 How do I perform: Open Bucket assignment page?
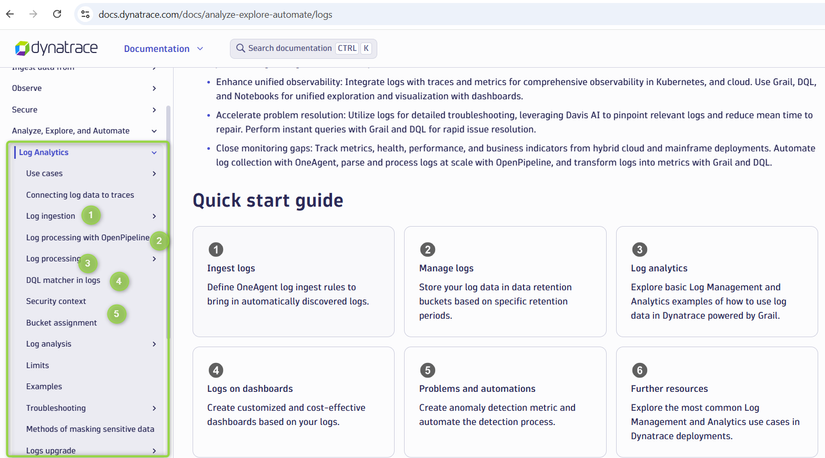coord(62,323)
